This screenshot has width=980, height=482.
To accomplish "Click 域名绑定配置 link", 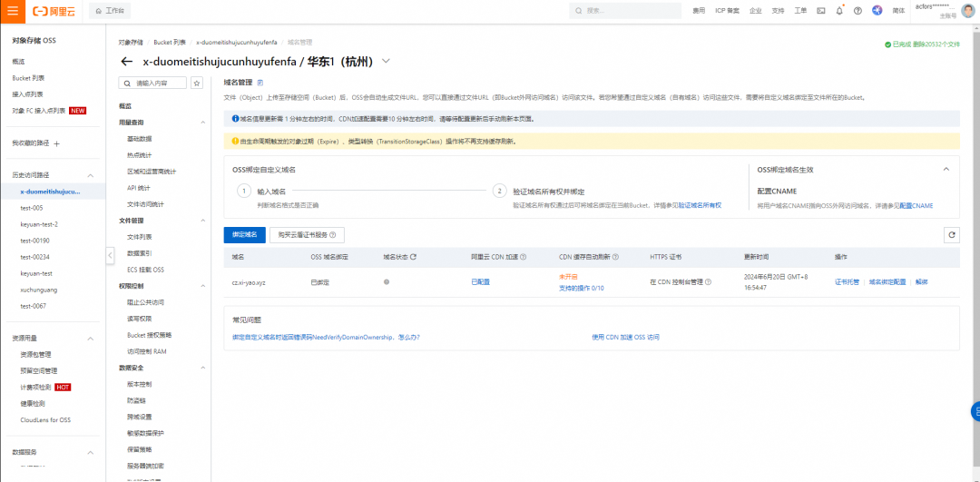I will coord(887,282).
